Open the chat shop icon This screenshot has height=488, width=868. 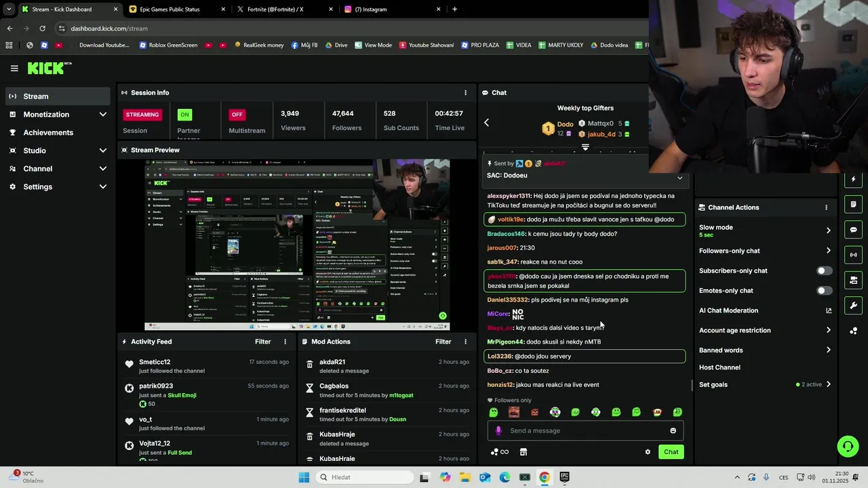(524, 452)
